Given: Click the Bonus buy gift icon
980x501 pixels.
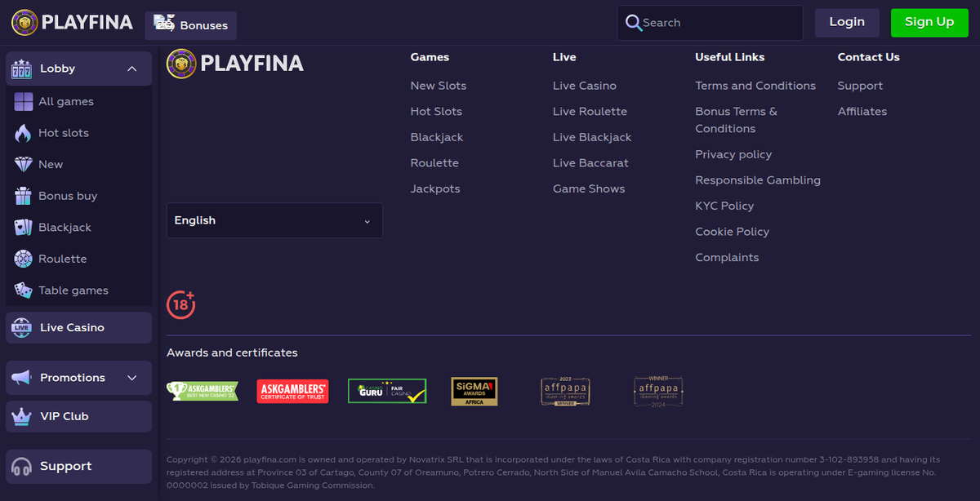Looking at the screenshot, I should pyautogui.click(x=24, y=196).
